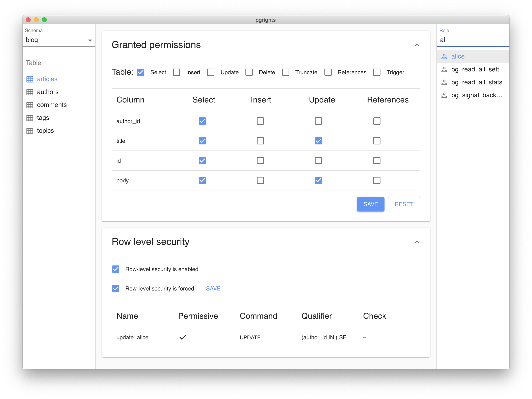
Task: Click the tags table grid icon
Action: 30,118
